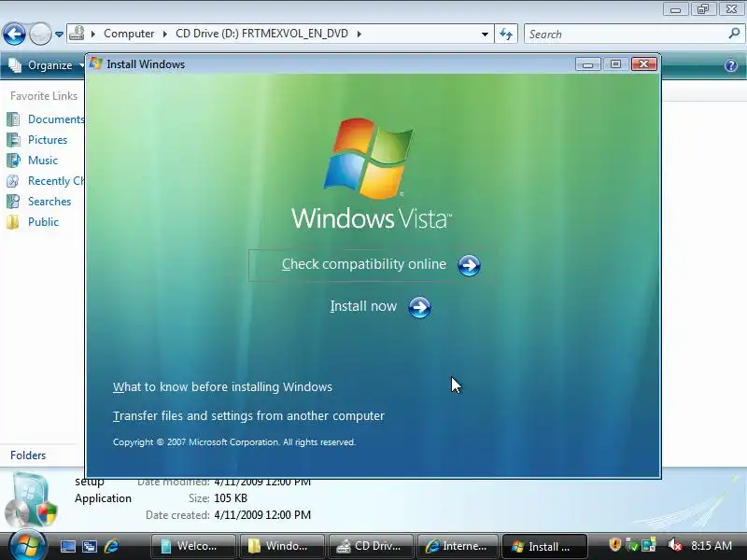Click the network tray icon
Image resolution: width=747 pixels, height=560 pixels.
point(648,545)
